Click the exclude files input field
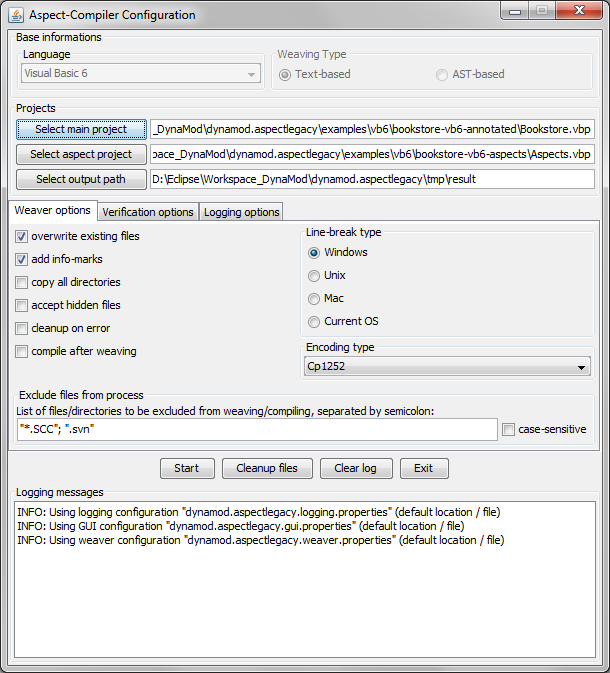This screenshot has height=673, width=610. [x=257, y=429]
